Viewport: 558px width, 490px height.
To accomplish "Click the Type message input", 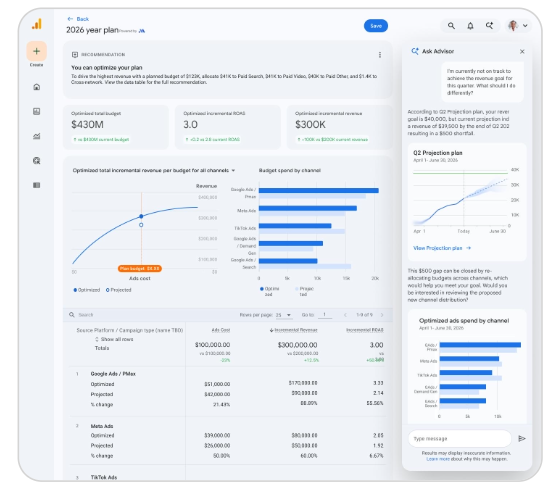I will [x=460, y=438].
